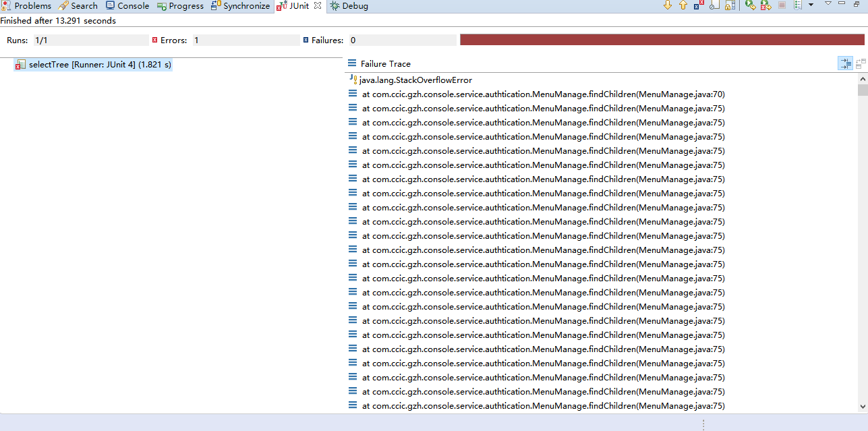This screenshot has height=431, width=868.
Task: Toggle Show Failures Only filter
Action: point(699,5)
